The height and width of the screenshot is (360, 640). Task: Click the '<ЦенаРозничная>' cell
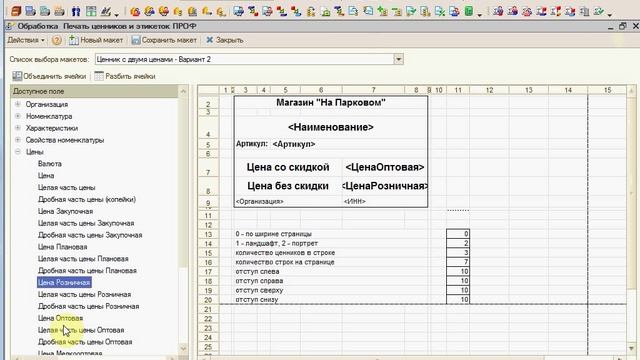(385, 186)
